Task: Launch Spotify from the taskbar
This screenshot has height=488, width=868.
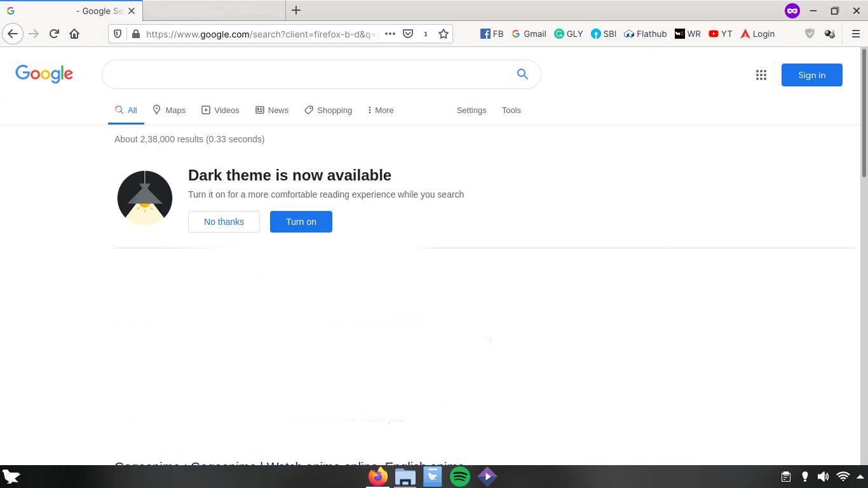Action: pos(460,477)
